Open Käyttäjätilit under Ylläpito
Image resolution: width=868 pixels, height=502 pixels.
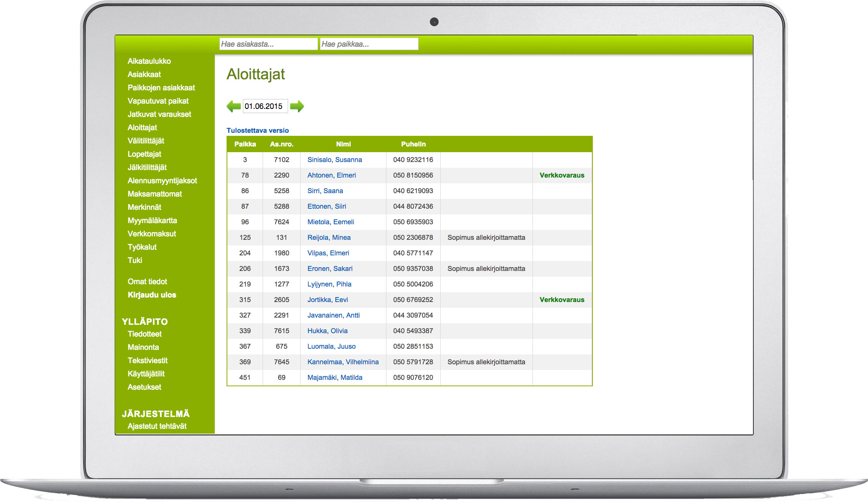tap(146, 374)
